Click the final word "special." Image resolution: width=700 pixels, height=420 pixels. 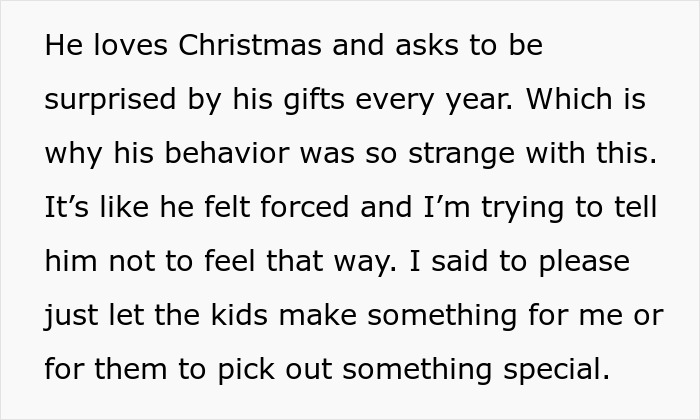[x=556, y=370]
